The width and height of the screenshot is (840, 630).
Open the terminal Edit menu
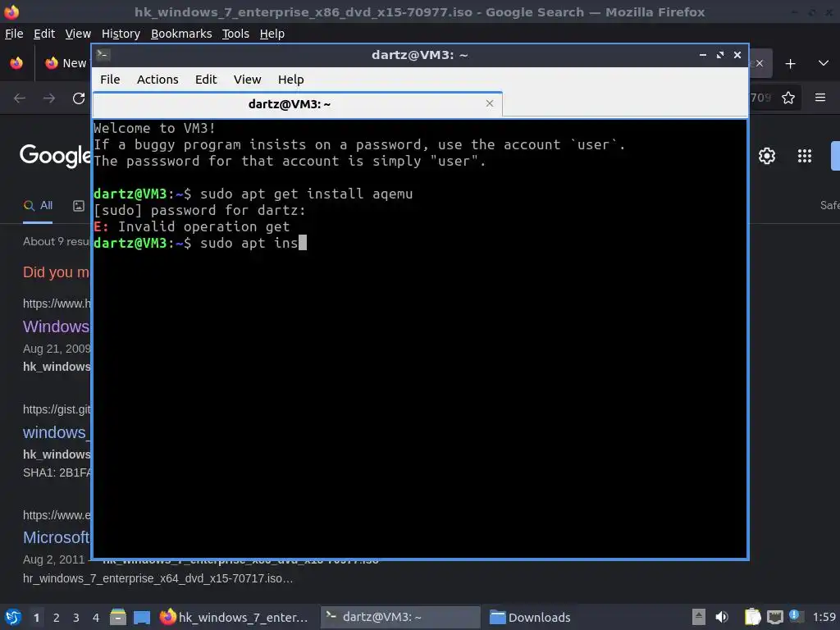pyautogui.click(x=206, y=80)
